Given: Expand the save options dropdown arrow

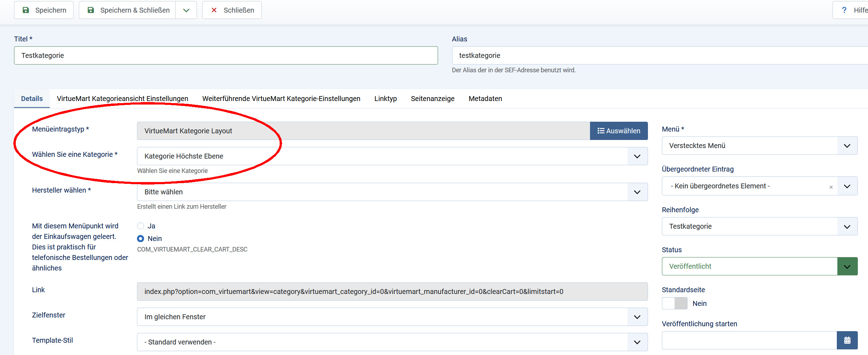Looking at the screenshot, I should [186, 10].
